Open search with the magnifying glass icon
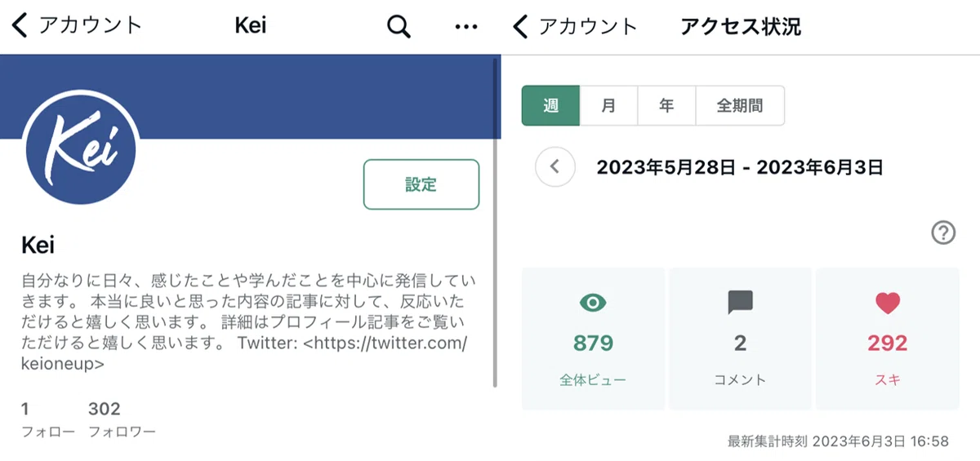980x461 pixels. 398,27
